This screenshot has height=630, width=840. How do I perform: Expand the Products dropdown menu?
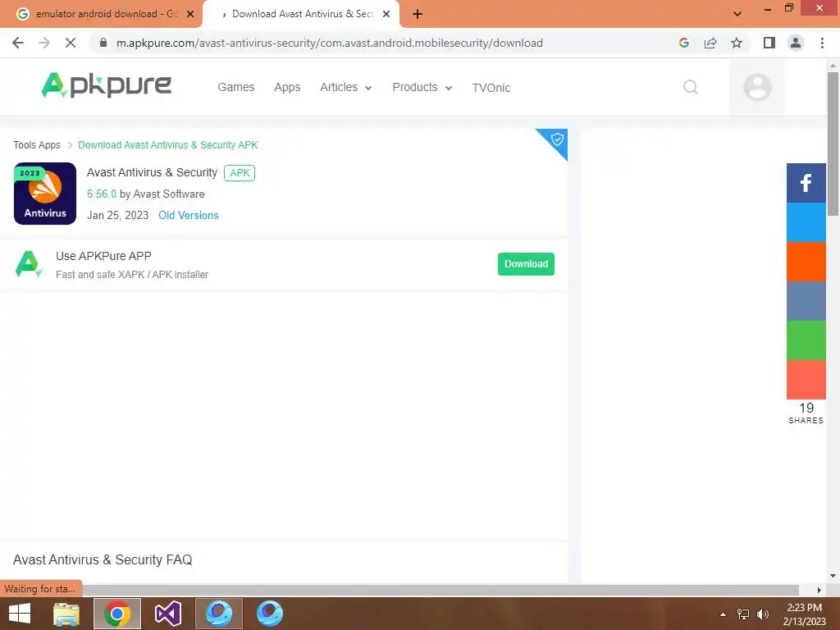click(422, 87)
